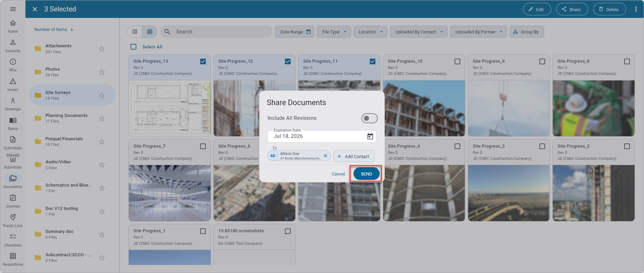Uncheck Site Progress_13 checkbox

click(x=203, y=61)
